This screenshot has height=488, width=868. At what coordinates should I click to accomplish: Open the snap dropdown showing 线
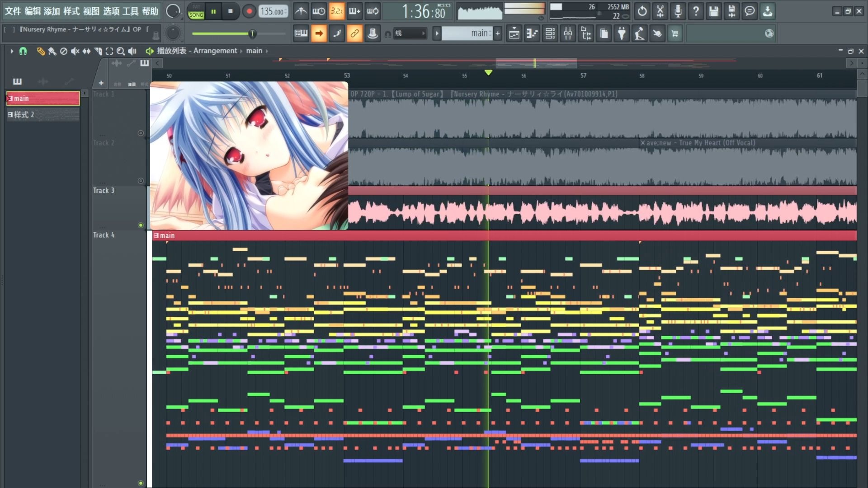click(x=410, y=33)
